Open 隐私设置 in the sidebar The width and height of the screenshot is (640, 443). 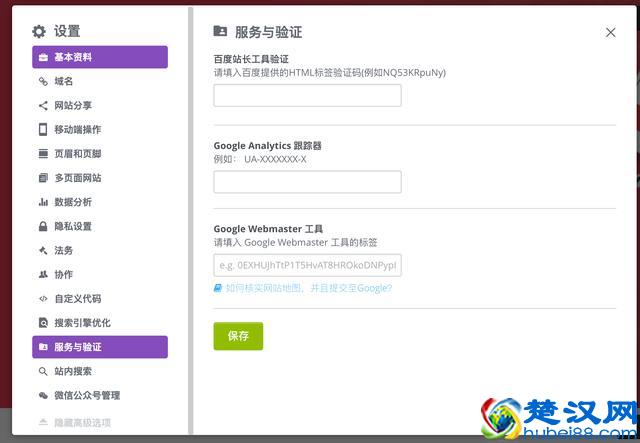click(x=100, y=226)
